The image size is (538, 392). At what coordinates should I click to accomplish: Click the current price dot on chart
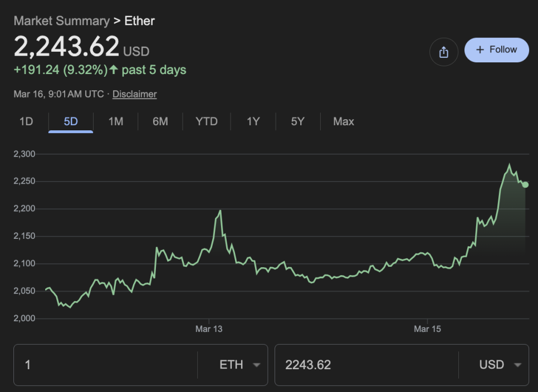(x=525, y=184)
